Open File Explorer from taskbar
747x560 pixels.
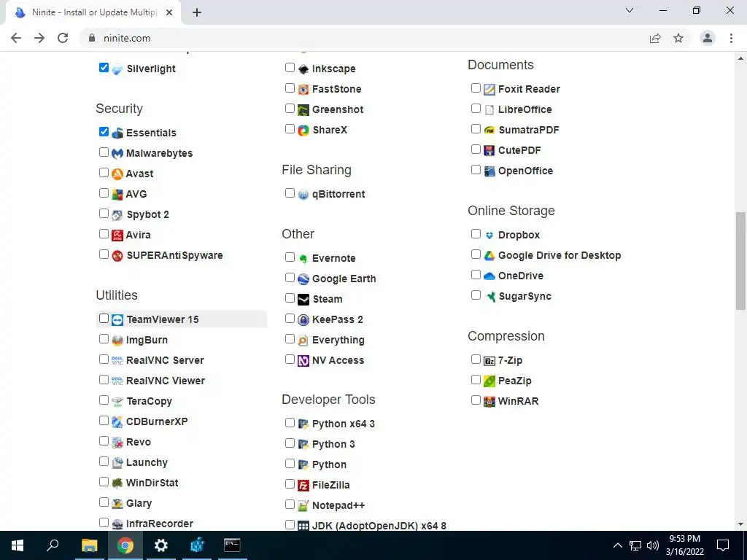pyautogui.click(x=89, y=545)
